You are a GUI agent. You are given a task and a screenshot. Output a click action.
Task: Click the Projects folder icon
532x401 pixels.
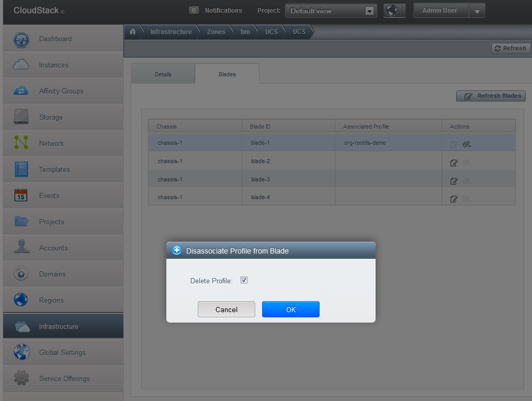[x=21, y=221]
